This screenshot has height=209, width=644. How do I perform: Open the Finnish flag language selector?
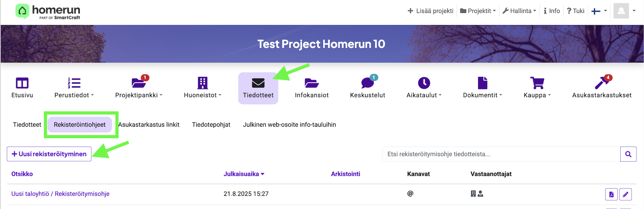599,11
